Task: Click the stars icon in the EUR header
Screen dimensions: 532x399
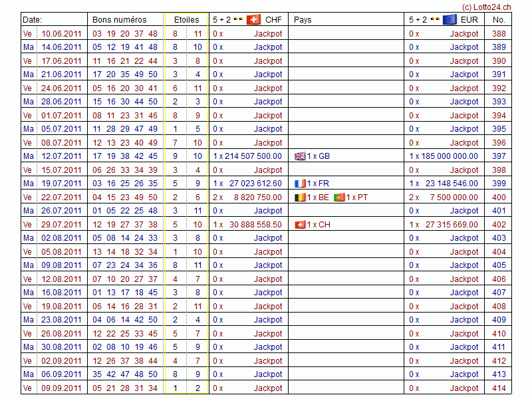Action: pos(435,19)
